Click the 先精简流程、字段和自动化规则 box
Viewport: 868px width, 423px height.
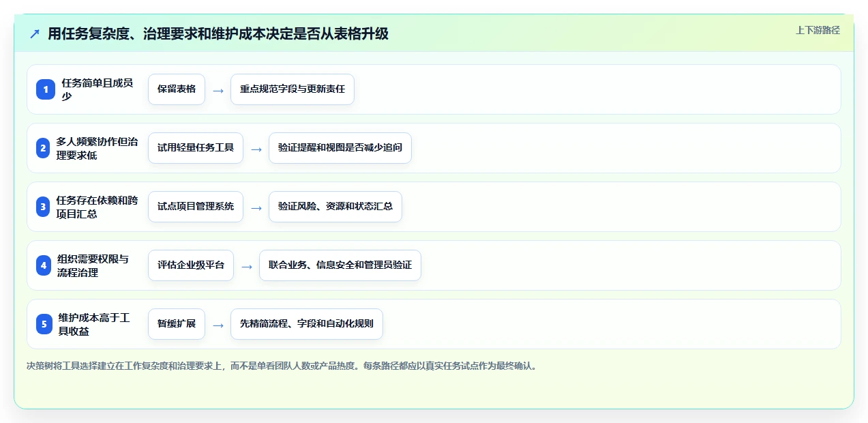307,324
